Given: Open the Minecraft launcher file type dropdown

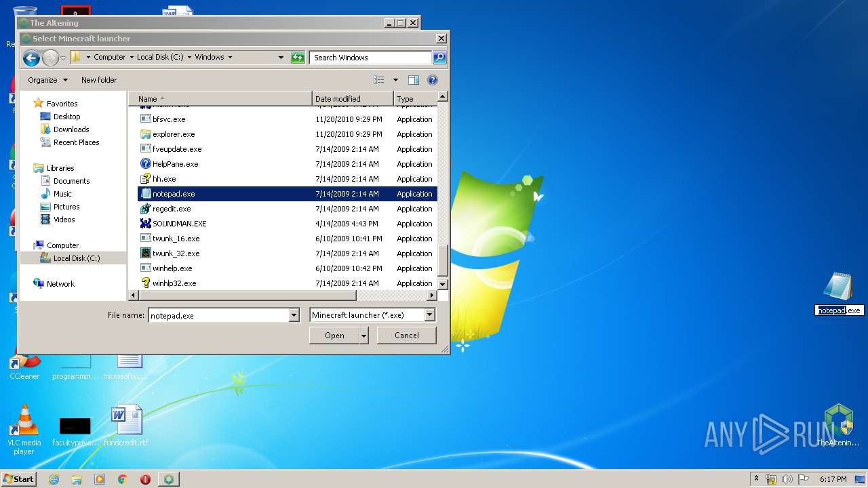Looking at the screenshot, I should tap(429, 315).
